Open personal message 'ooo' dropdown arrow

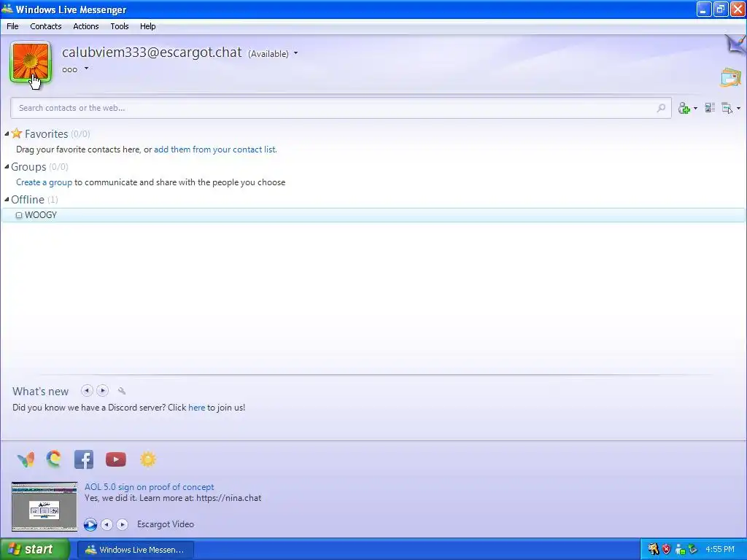click(86, 69)
